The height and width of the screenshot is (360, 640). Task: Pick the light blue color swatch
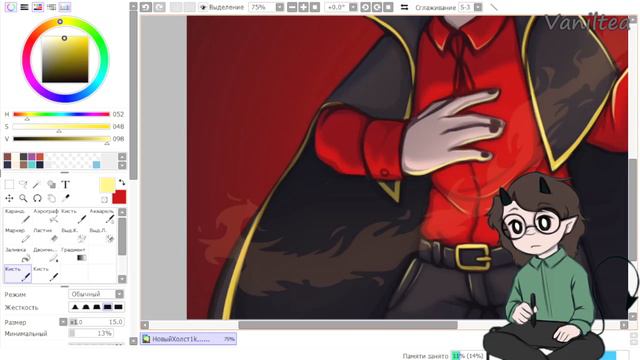96,164
